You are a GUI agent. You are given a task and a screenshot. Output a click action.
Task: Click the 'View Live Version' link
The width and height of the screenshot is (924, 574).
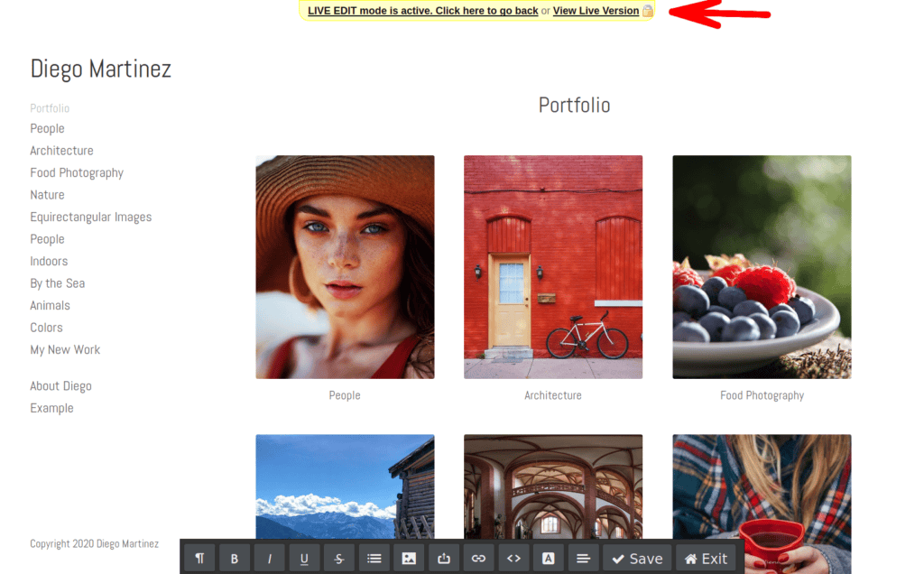[x=596, y=11]
